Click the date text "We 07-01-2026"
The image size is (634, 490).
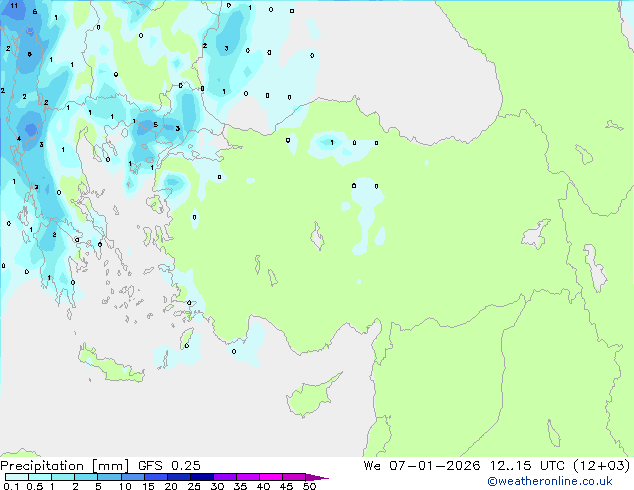422,466
